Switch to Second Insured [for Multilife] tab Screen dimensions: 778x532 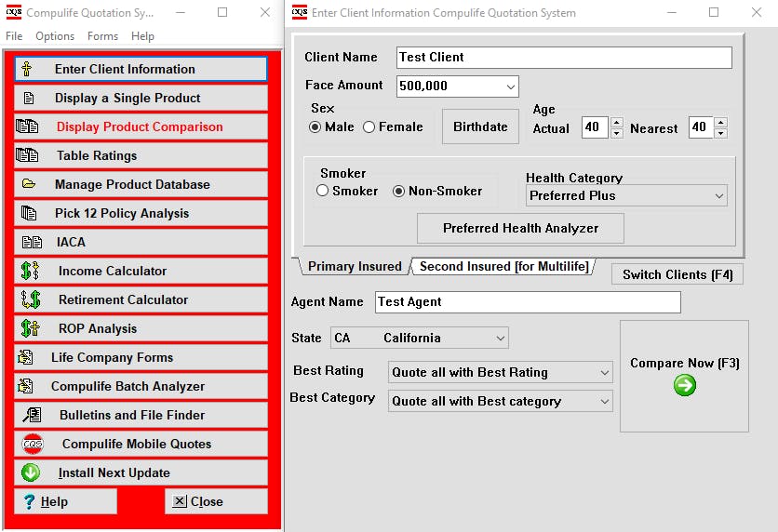(x=503, y=266)
